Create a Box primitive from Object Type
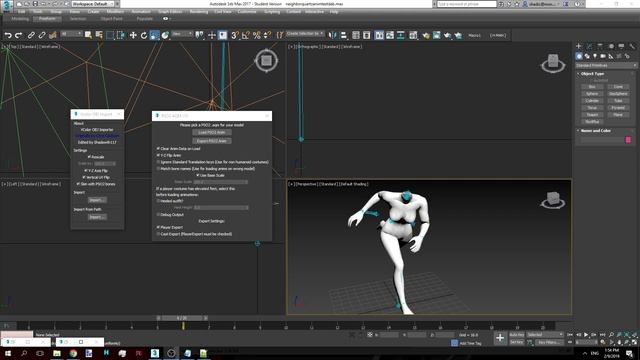Viewport: 640px width, 360px height. 592,87
